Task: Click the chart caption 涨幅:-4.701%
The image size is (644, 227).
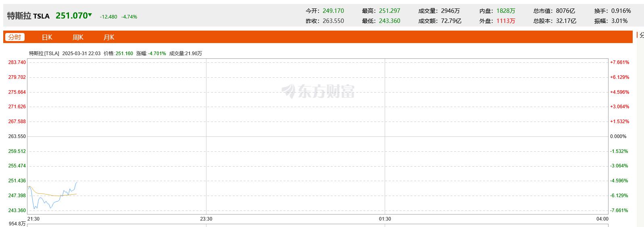Action: [x=151, y=53]
